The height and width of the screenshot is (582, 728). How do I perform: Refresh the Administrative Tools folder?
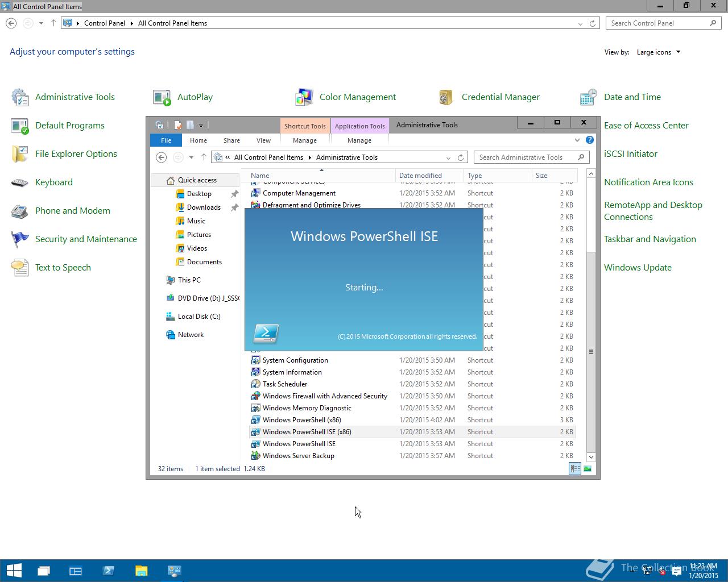[461, 157]
